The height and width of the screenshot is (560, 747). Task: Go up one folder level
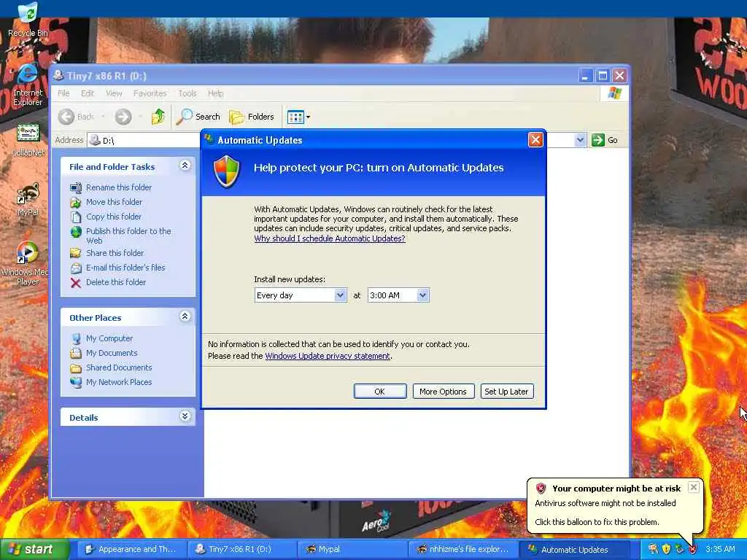(x=158, y=117)
